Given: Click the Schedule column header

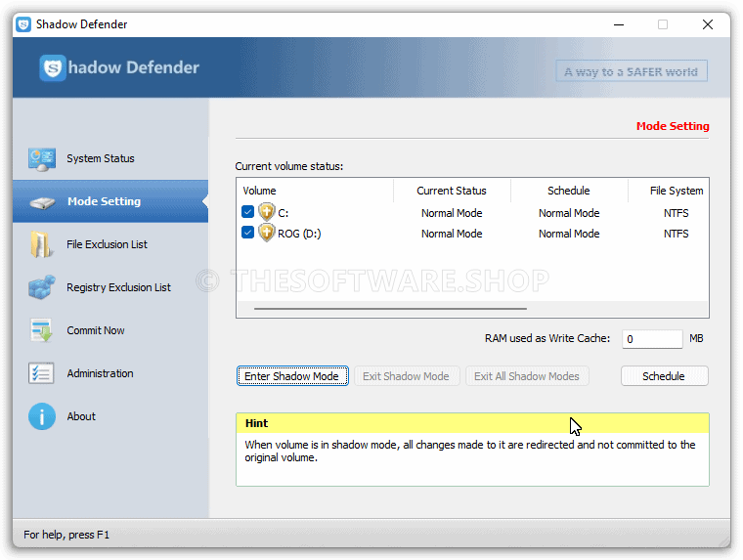Looking at the screenshot, I should click(x=569, y=191).
